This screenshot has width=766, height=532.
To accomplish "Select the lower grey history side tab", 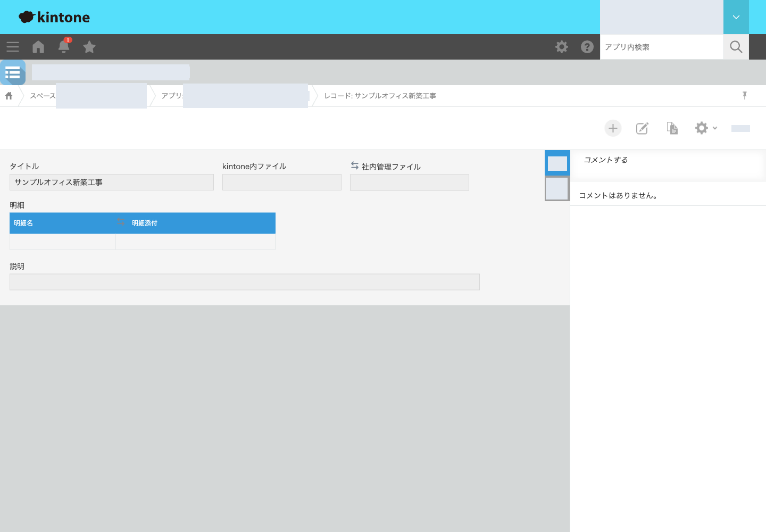I will coord(557,188).
